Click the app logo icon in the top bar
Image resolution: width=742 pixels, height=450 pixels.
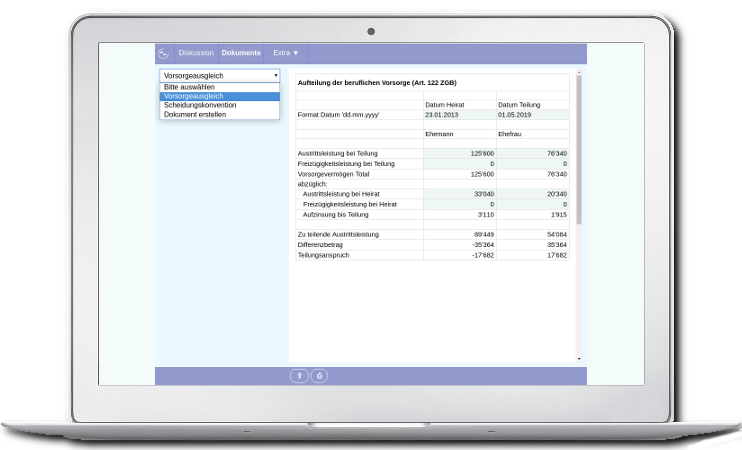164,53
